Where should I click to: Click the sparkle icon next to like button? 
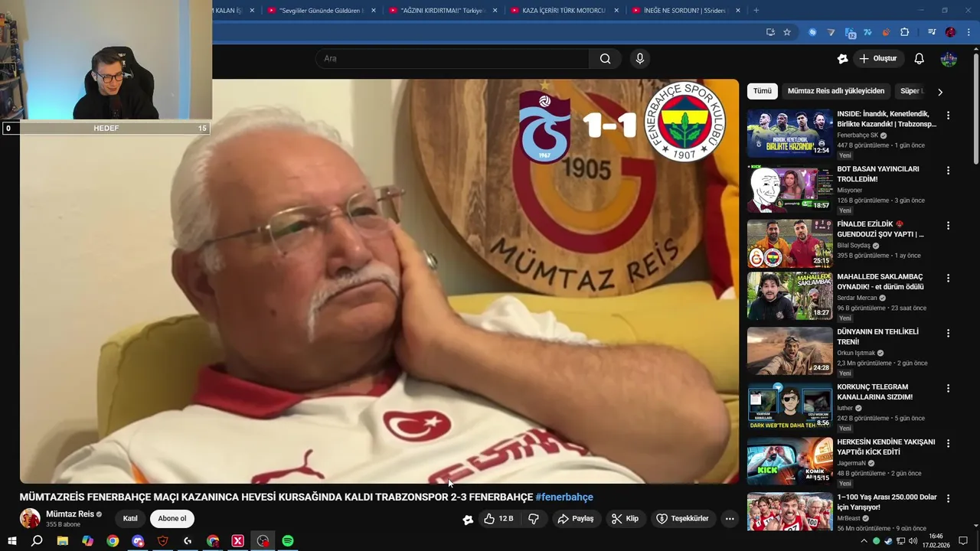coord(468,520)
